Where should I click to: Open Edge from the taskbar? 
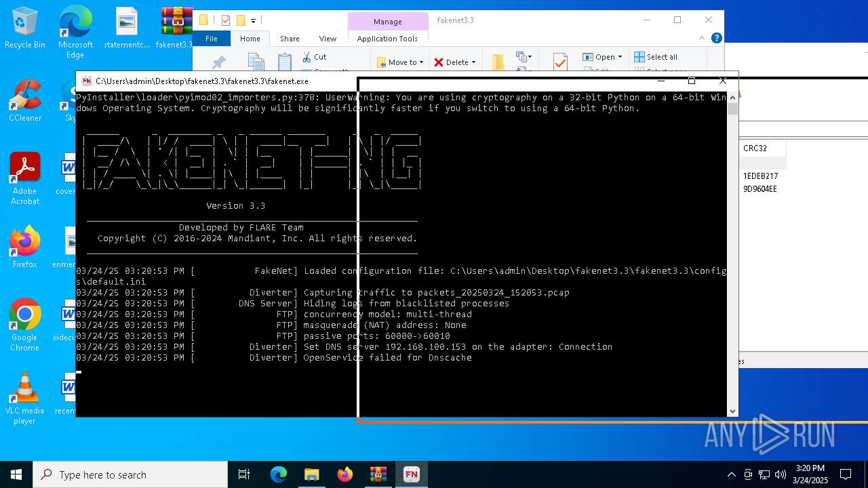coord(279,474)
